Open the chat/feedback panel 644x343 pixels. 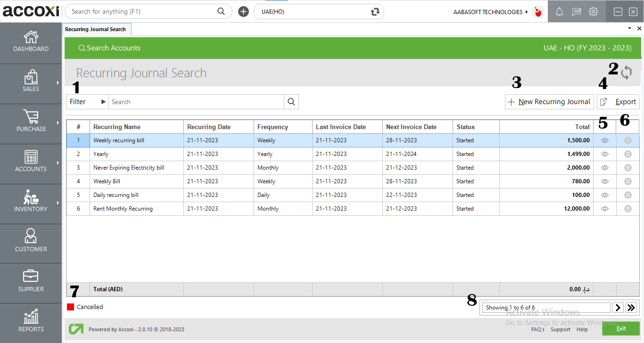[576, 11]
